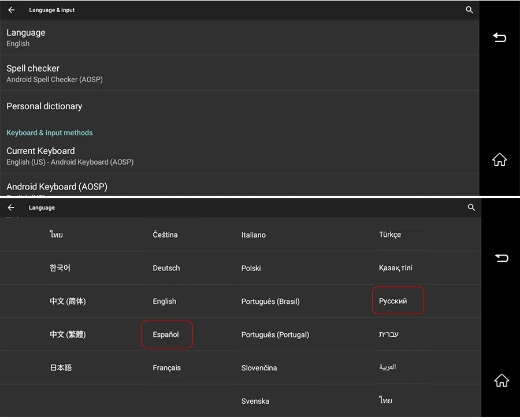This screenshot has width=520, height=420.
Task: Open Current Keyboard option
Action: coord(239,156)
